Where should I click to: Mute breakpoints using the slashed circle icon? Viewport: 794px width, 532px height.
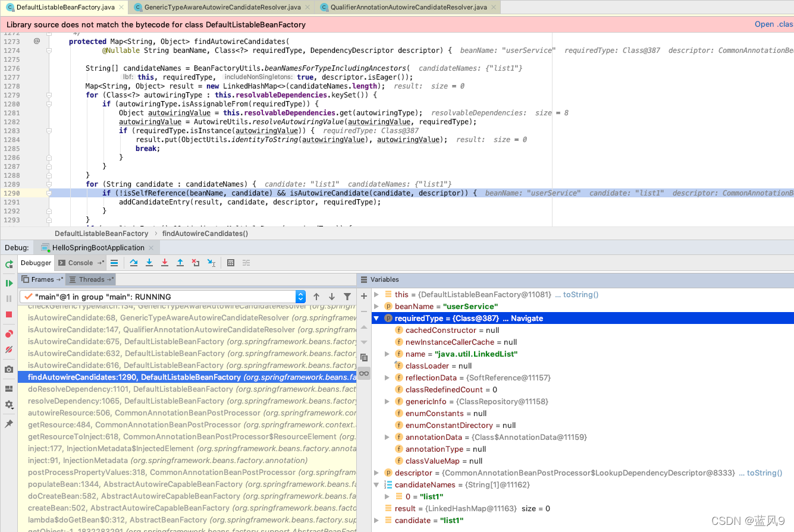point(8,350)
